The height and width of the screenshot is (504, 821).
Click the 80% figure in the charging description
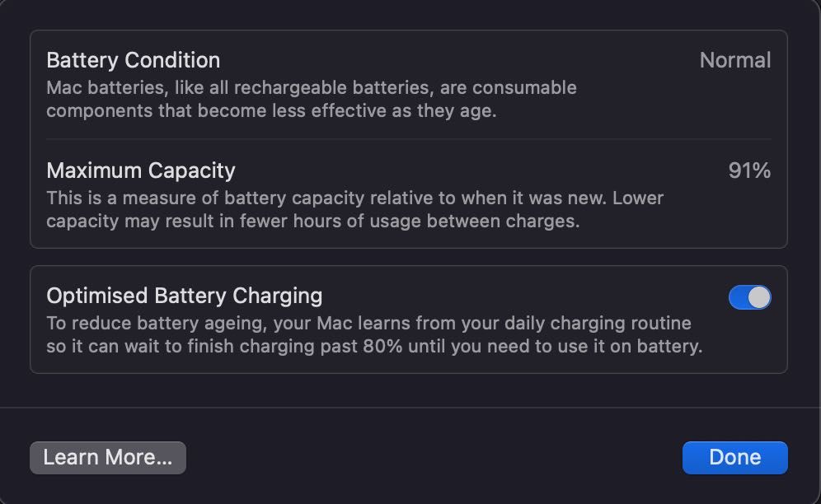(383, 346)
